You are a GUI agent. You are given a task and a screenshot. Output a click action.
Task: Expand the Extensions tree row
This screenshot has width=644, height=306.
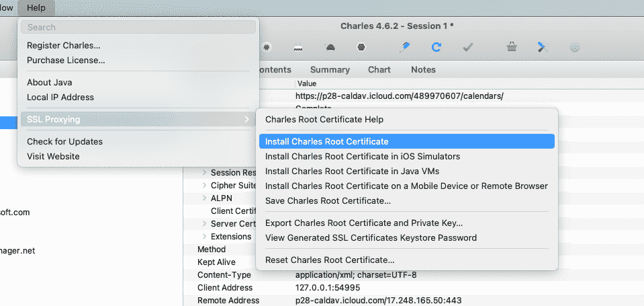click(205, 236)
